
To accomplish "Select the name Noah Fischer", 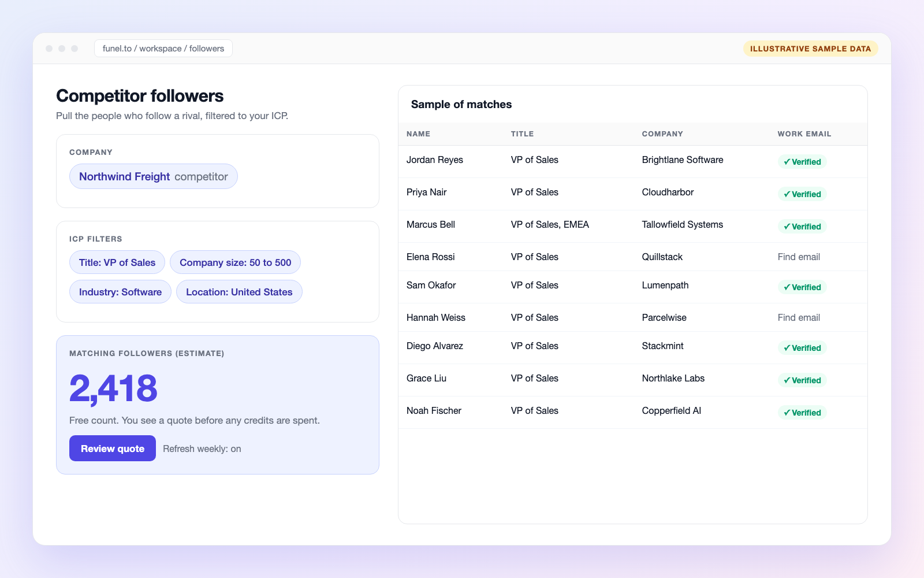I will pos(434,410).
